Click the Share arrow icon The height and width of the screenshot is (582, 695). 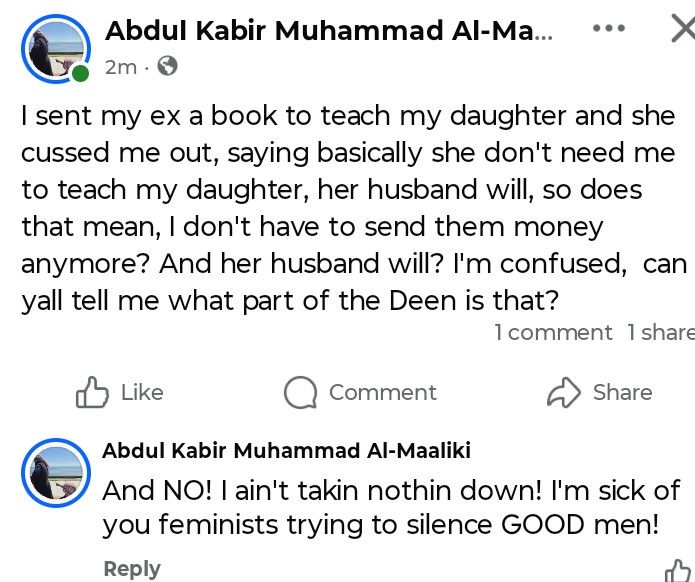564,392
